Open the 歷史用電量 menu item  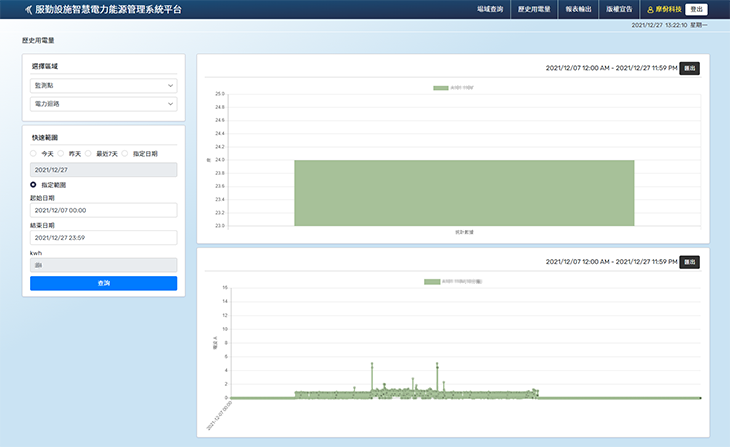[x=534, y=9]
